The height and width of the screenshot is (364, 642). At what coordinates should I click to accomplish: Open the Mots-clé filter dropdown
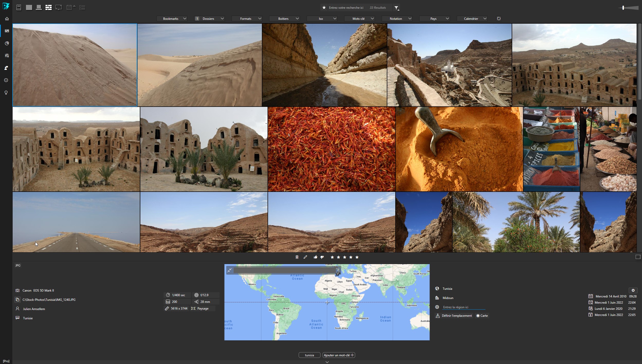pos(360,18)
